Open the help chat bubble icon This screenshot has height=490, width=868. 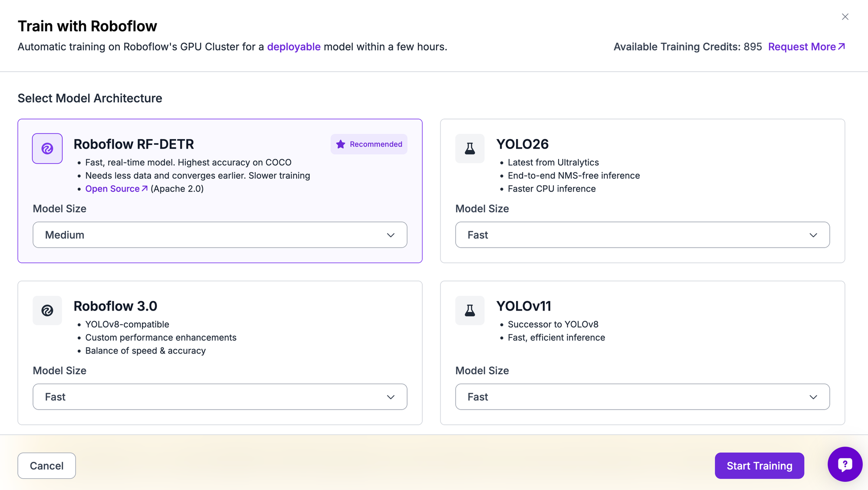click(845, 464)
